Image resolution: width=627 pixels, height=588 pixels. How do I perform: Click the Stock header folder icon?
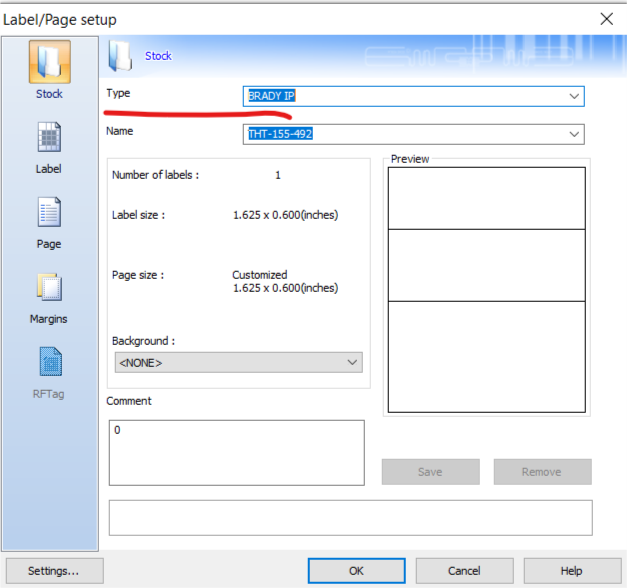[x=120, y=56]
